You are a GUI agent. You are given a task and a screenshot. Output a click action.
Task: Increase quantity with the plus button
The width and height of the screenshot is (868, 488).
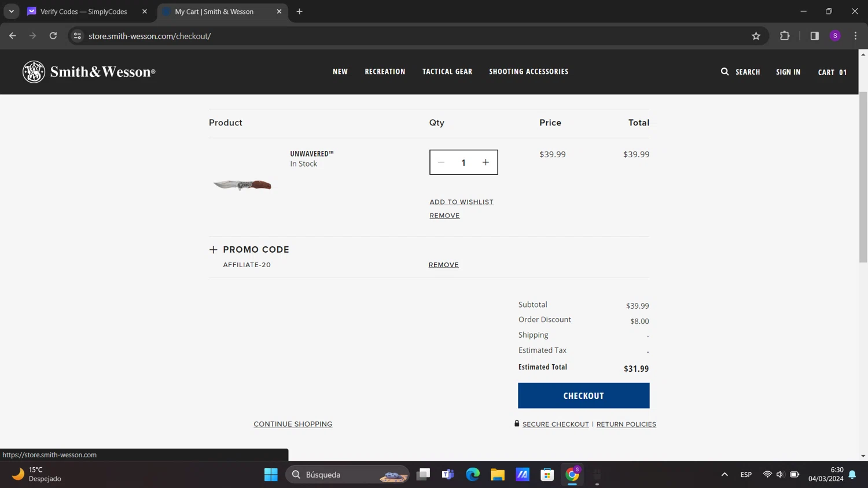(x=486, y=162)
